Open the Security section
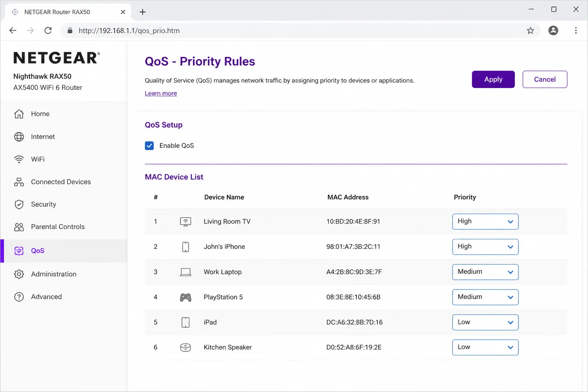This screenshot has width=588, height=392. (64, 204)
